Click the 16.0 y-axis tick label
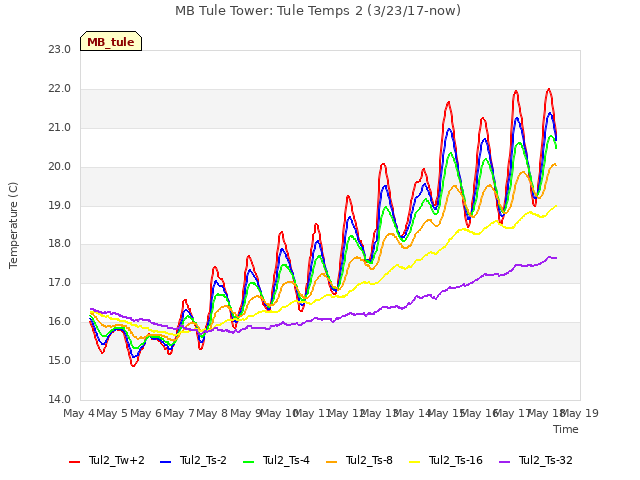The width and height of the screenshot is (640, 480). 60,322
